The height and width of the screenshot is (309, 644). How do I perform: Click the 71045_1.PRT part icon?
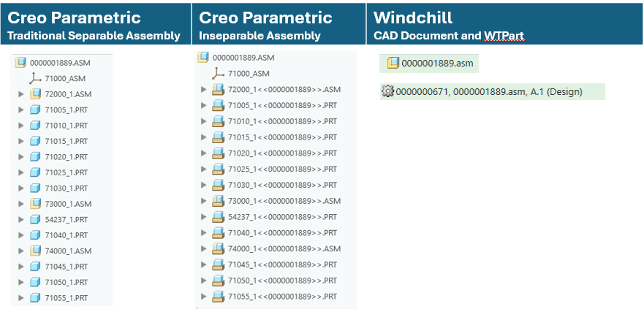(x=35, y=267)
